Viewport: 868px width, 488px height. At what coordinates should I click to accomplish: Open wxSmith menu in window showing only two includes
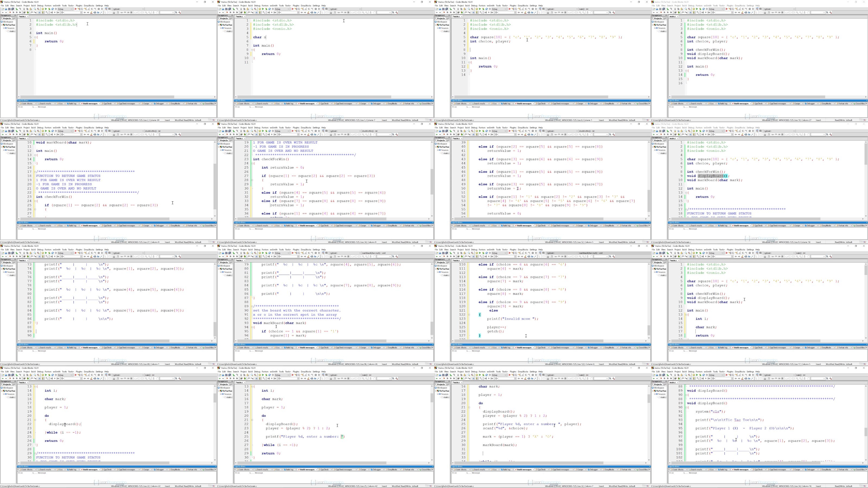57,5
